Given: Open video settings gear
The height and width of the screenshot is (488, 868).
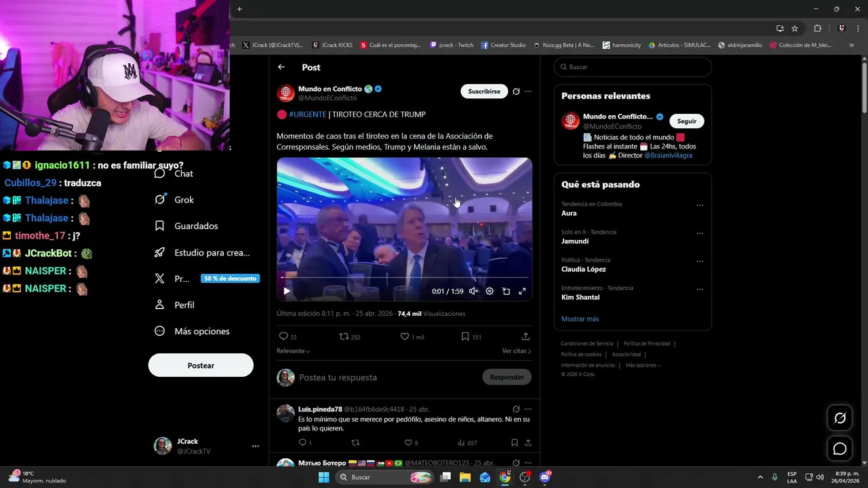Looking at the screenshot, I should [x=490, y=291].
